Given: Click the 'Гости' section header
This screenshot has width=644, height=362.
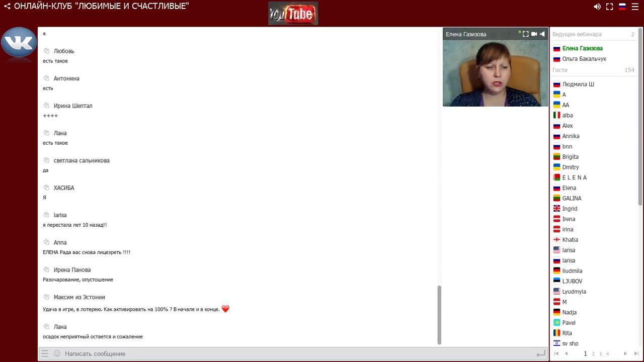Looking at the screenshot, I should (x=560, y=70).
